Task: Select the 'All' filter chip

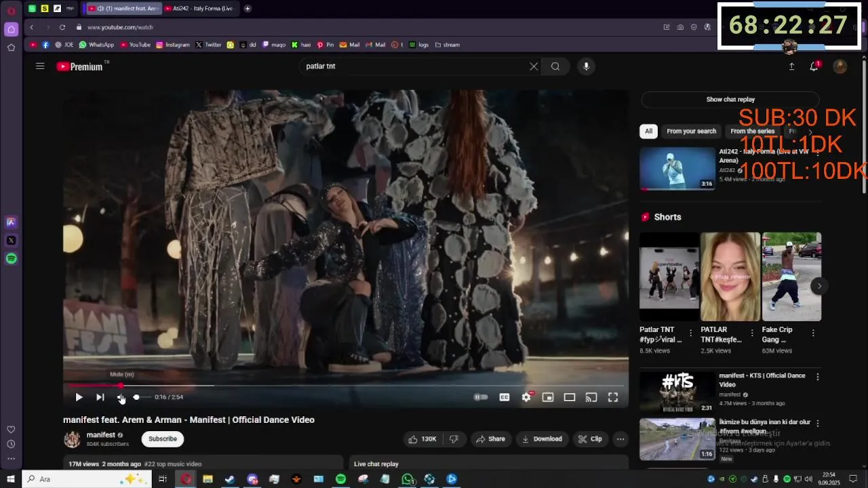Action: [x=649, y=131]
